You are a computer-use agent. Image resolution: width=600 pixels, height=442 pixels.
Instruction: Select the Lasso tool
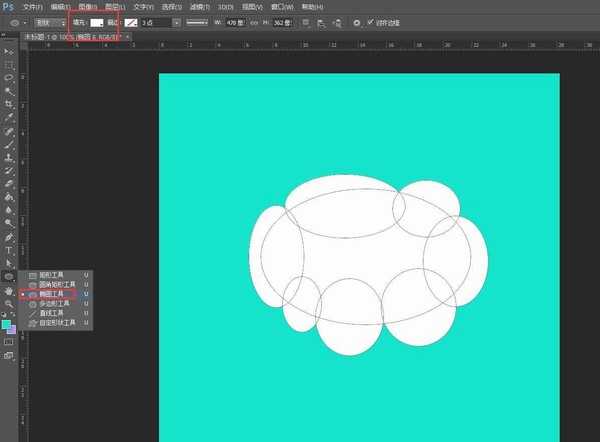(9, 77)
